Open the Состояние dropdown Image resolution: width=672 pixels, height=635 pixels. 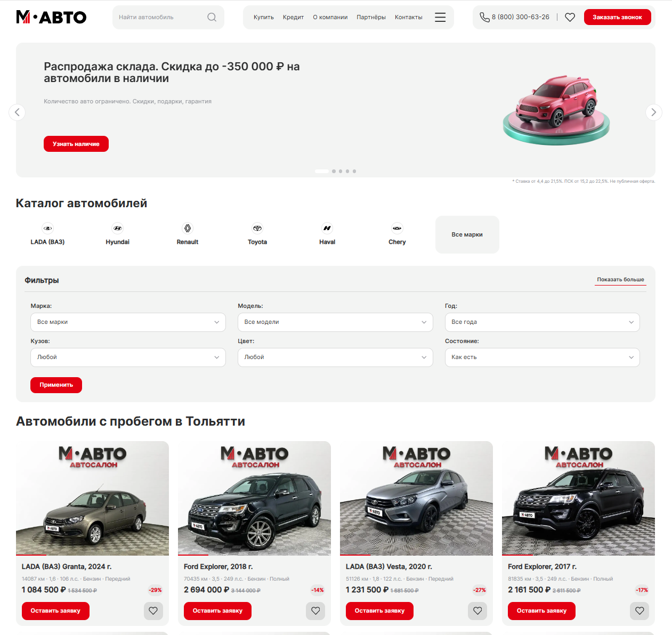click(543, 357)
